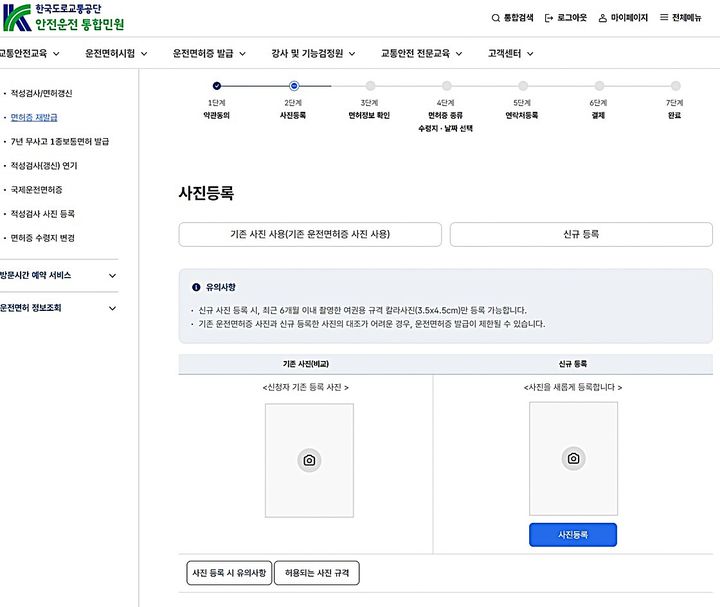Click the 신규 등록 table column header
The image size is (720, 607).
573,364
